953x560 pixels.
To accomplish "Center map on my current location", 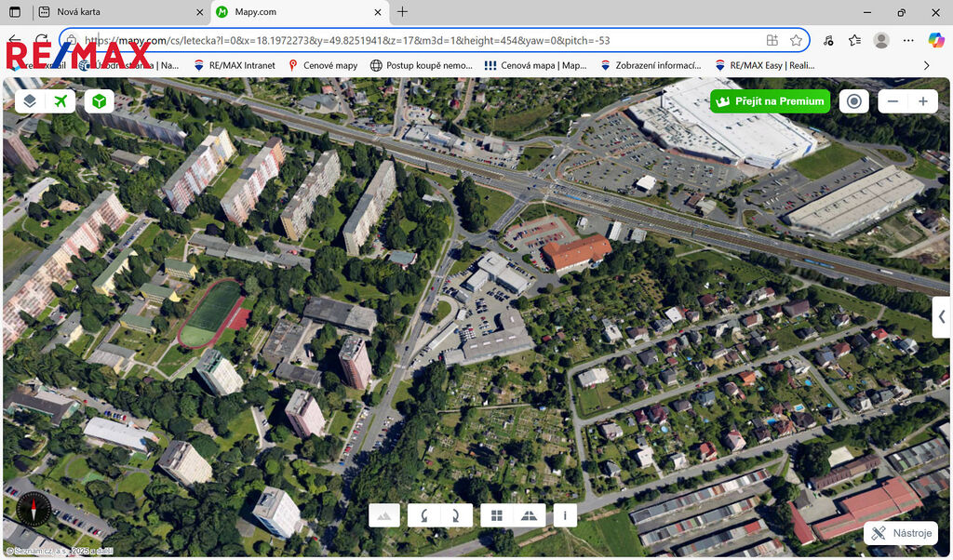I will click(x=854, y=101).
